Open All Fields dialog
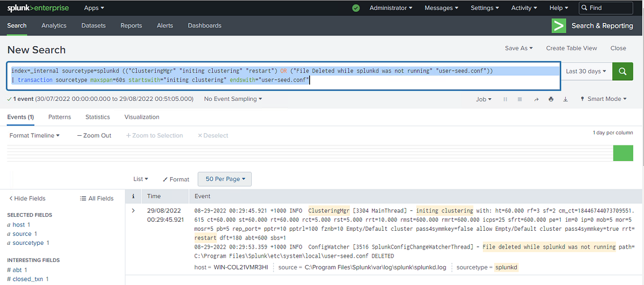 97,199
